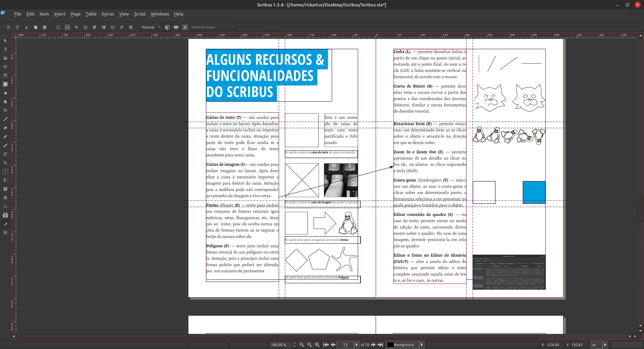Open the Edit menu

(30, 14)
